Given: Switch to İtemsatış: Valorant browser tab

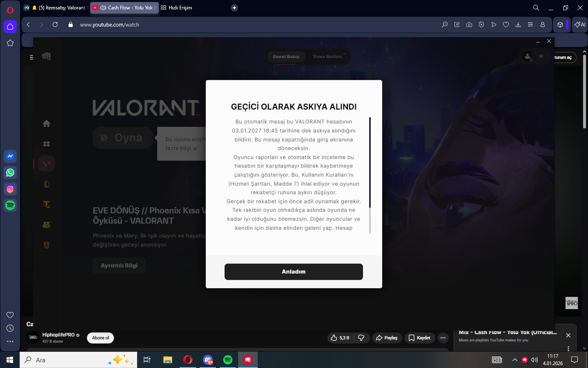Looking at the screenshot, I should 55,8.
